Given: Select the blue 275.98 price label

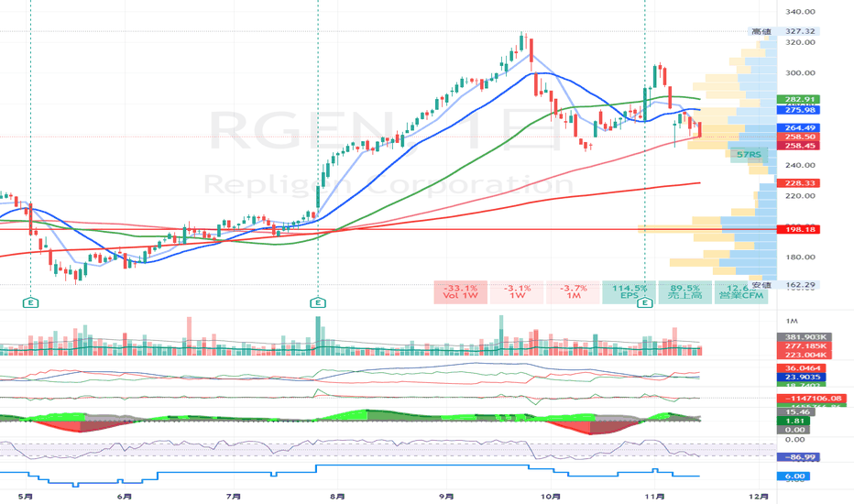Looking at the screenshot, I should [x=799, y=110].
